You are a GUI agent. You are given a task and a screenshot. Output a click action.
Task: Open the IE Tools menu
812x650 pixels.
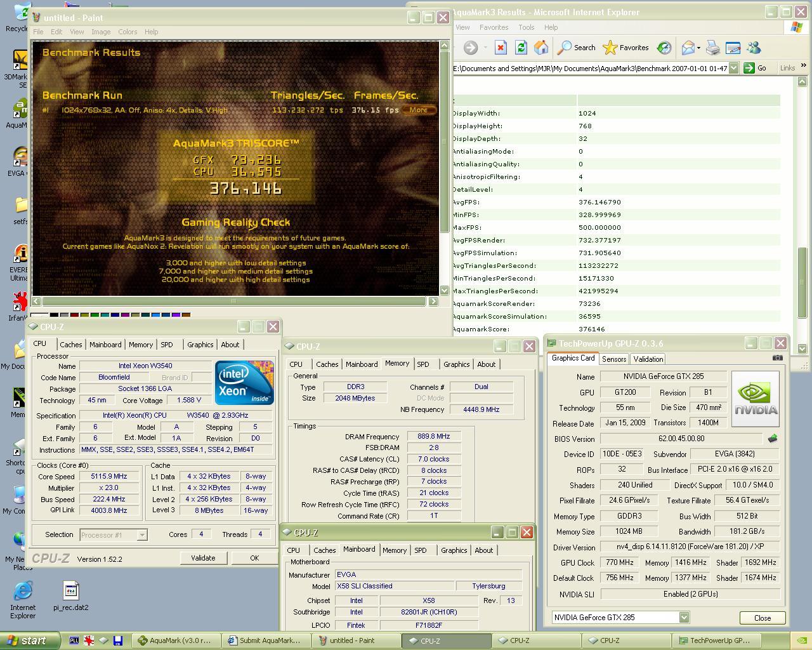pyautogui.click(x=527, y=27)
